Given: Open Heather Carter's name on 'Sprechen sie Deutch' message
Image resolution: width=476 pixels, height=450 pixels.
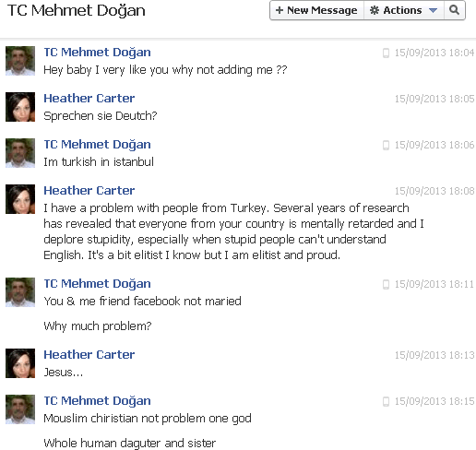Looking at the screenshot, I should click(x=89, y=99).
